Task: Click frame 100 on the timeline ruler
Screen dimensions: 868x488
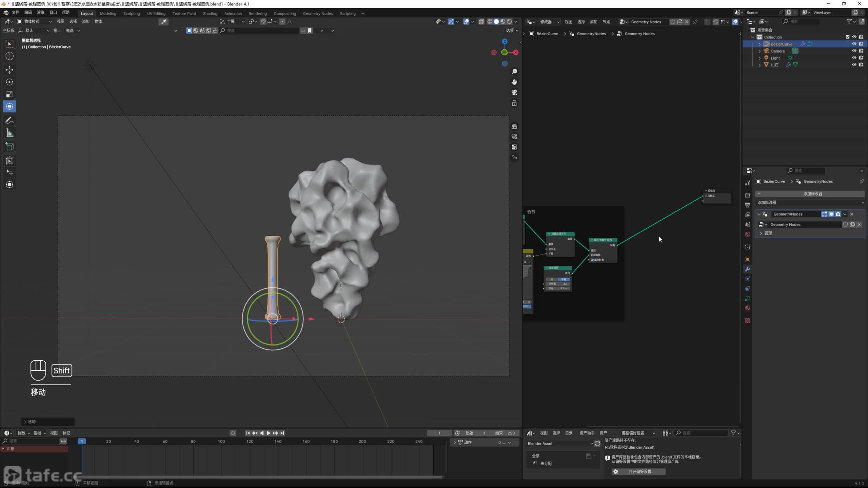Action: [221, 441]
